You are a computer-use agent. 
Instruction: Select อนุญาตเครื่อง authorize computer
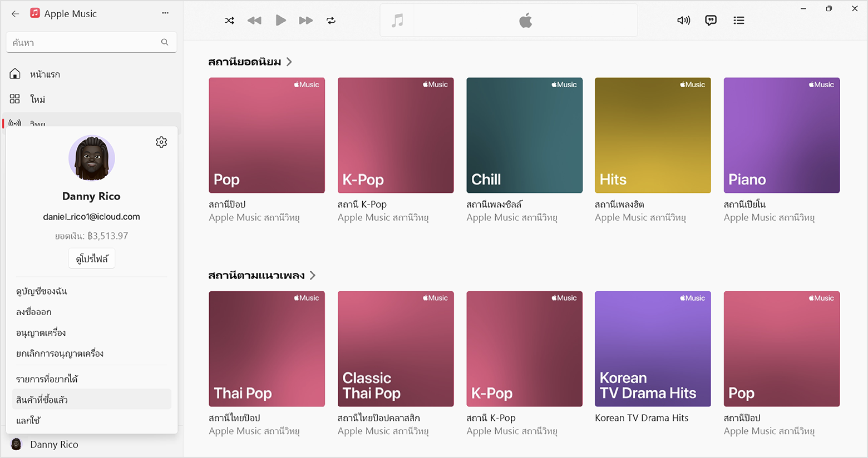[91, 333]
